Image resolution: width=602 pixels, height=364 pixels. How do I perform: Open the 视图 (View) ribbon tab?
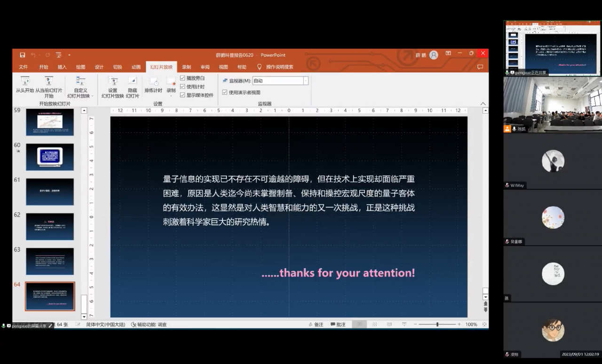pyautogui.click(x=223, y=67)
